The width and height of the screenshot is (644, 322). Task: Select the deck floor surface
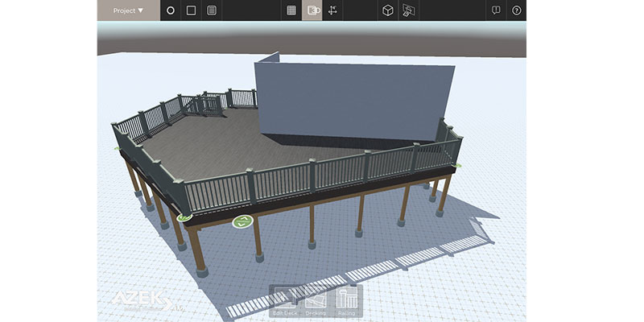225,145
